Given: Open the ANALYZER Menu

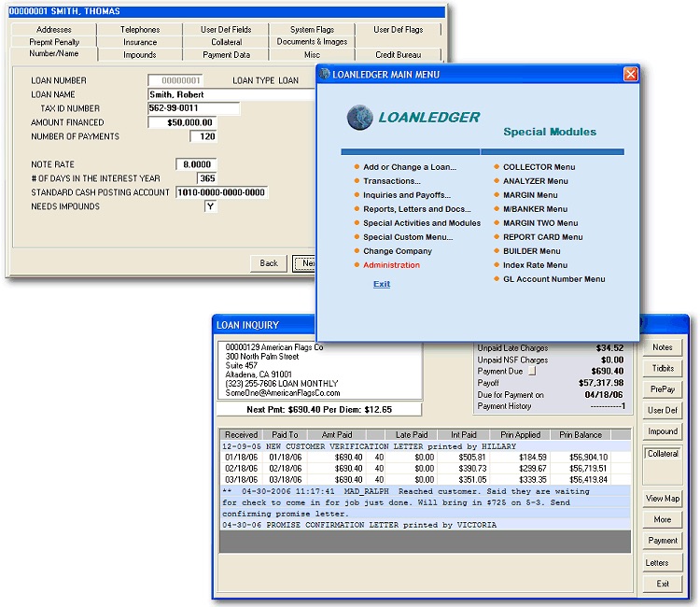Looking at the screenshot, I should (536, 181).
